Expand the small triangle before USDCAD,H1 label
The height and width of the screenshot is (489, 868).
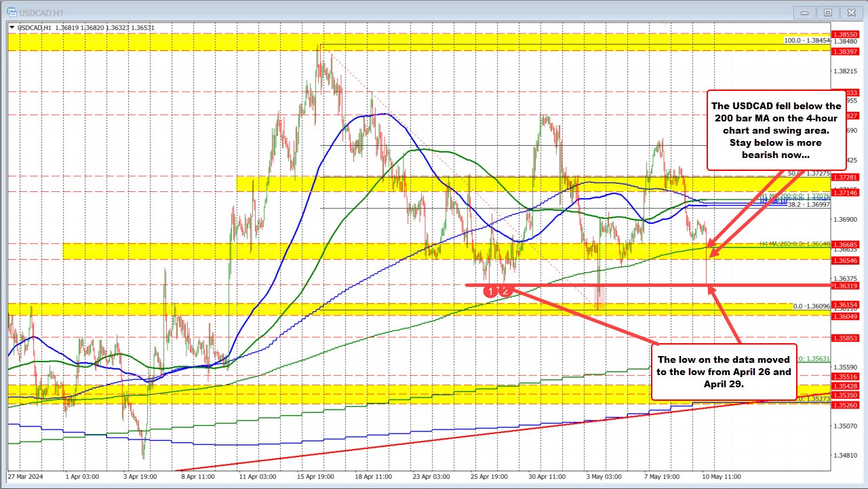(x=11, y=27)
